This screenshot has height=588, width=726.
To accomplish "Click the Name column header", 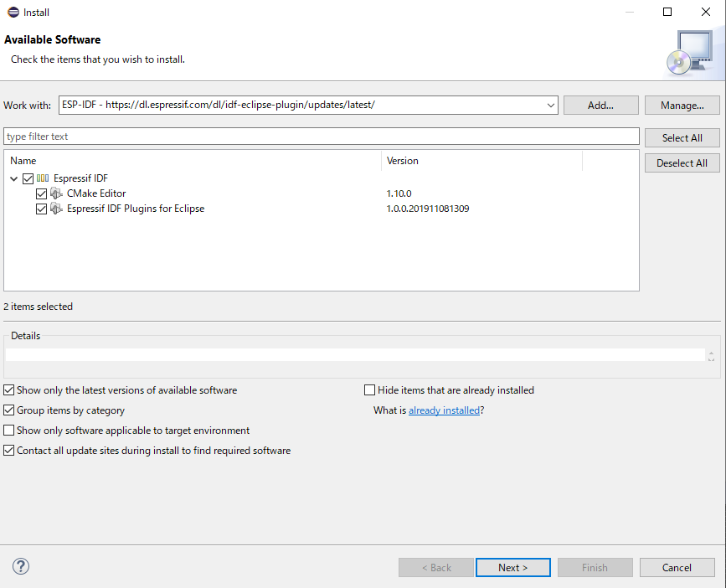I will 193,161.
